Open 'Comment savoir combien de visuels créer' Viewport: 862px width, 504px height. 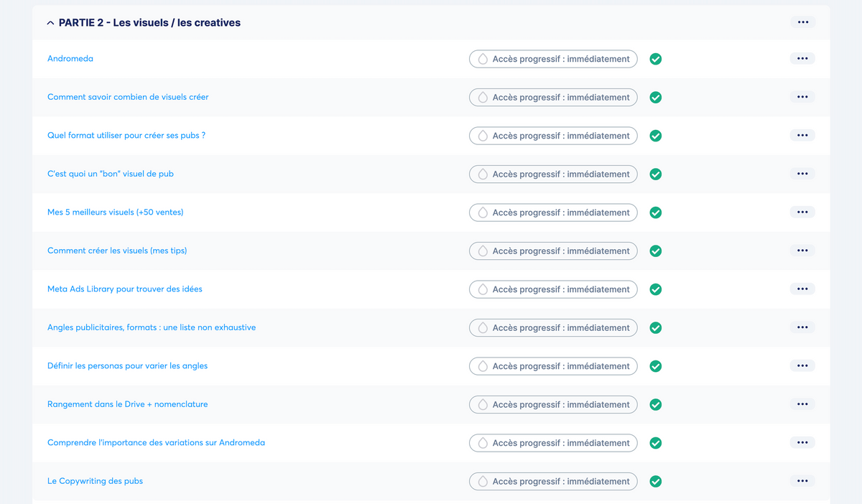coord(128,97)
